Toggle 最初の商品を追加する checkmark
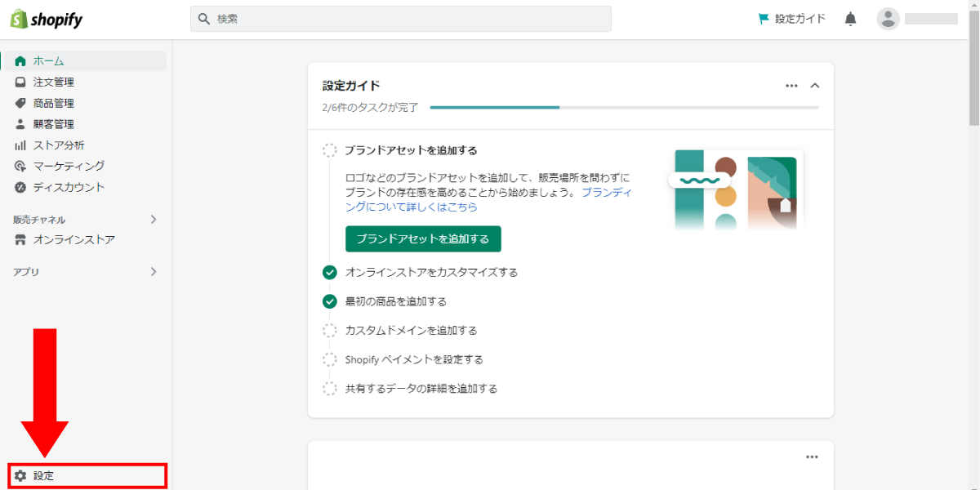 [329, 301]
